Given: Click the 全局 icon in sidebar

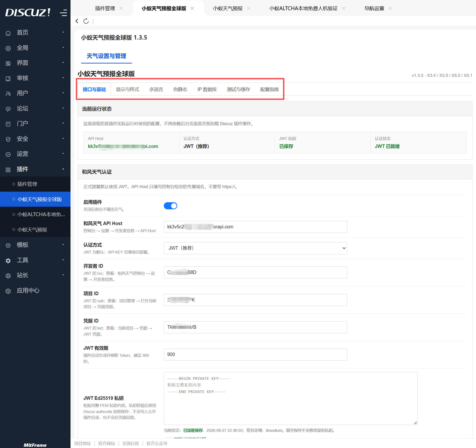Looking at the screenshot, I should click(8, 48).
